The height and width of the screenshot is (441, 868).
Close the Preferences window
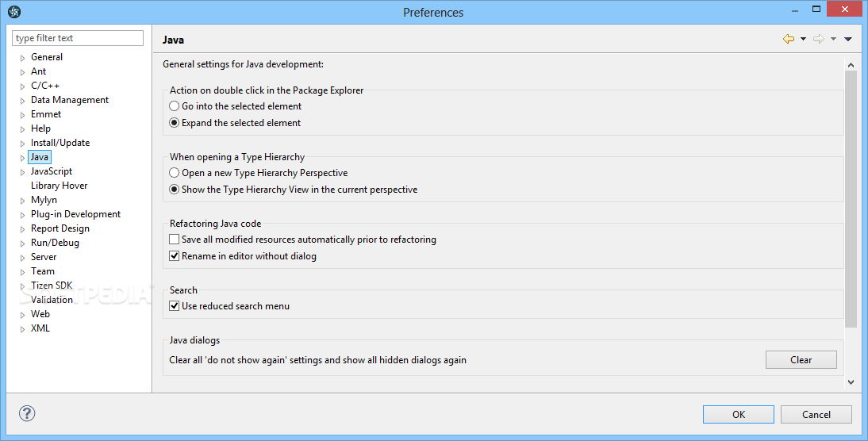[x=845, y=9]
